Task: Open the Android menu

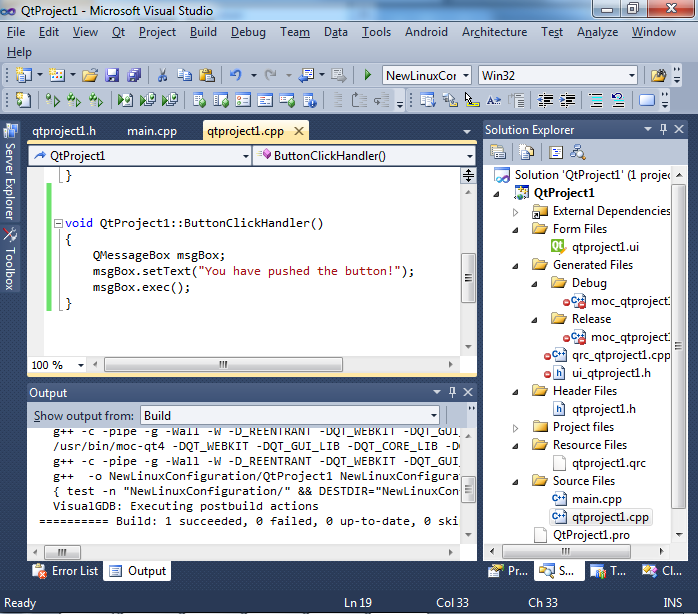Action: 426,32
